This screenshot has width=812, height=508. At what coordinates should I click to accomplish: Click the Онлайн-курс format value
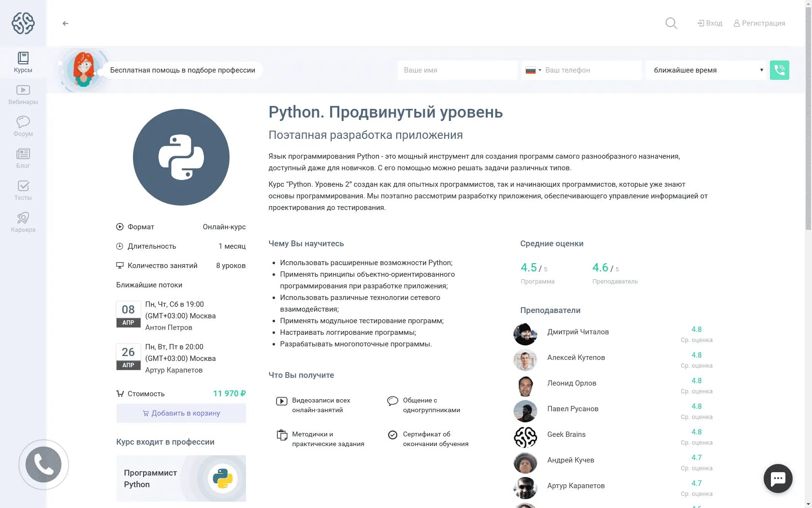[224, 227]
